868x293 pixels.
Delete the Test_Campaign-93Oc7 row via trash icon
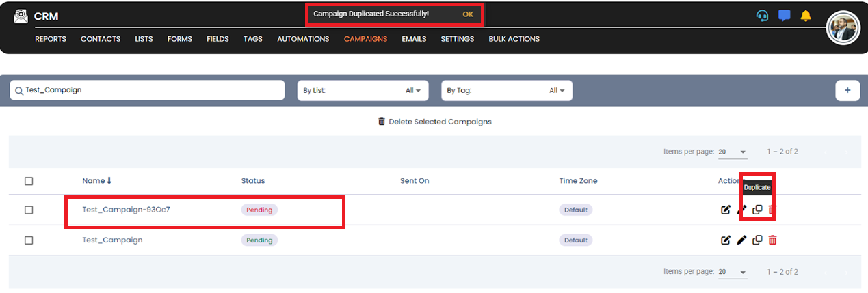coord(773,210)
